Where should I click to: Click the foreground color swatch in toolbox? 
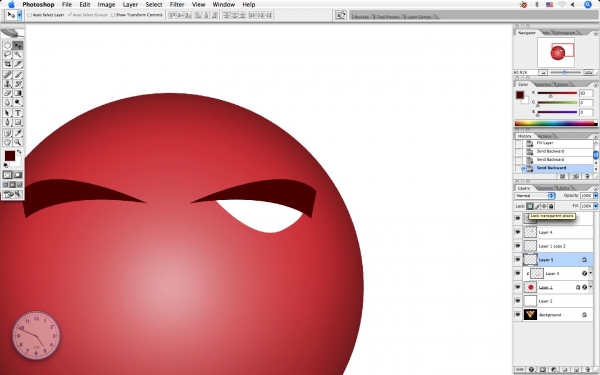coord(10,156)
